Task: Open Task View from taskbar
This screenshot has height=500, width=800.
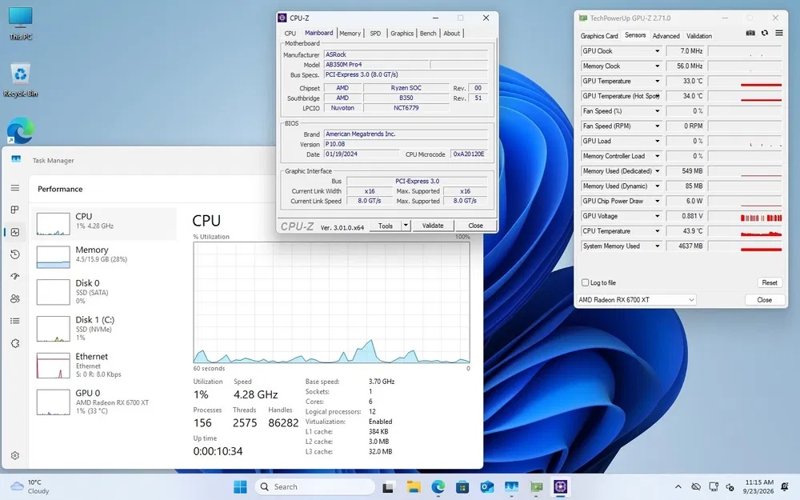Action: click(388, 487)
